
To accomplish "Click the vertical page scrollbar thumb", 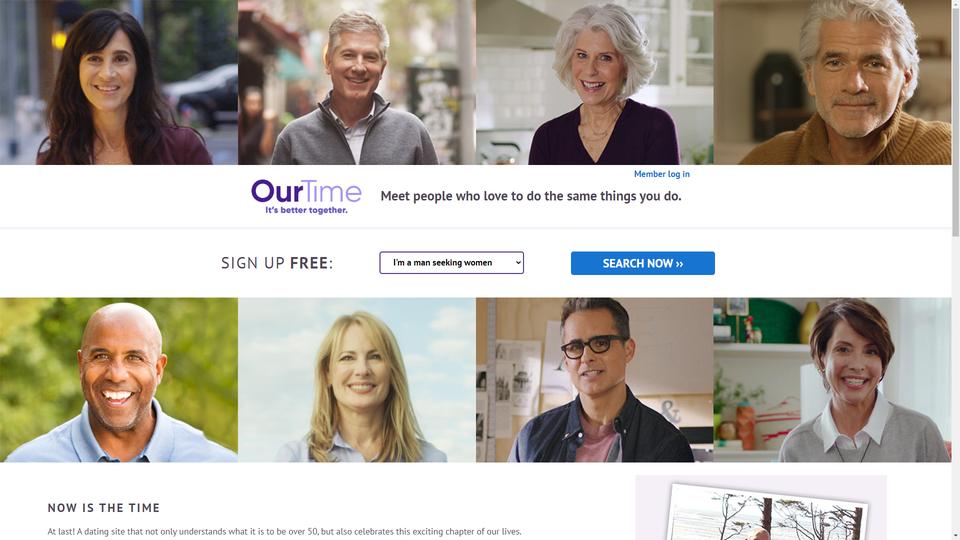I will (x=956, y=120).
